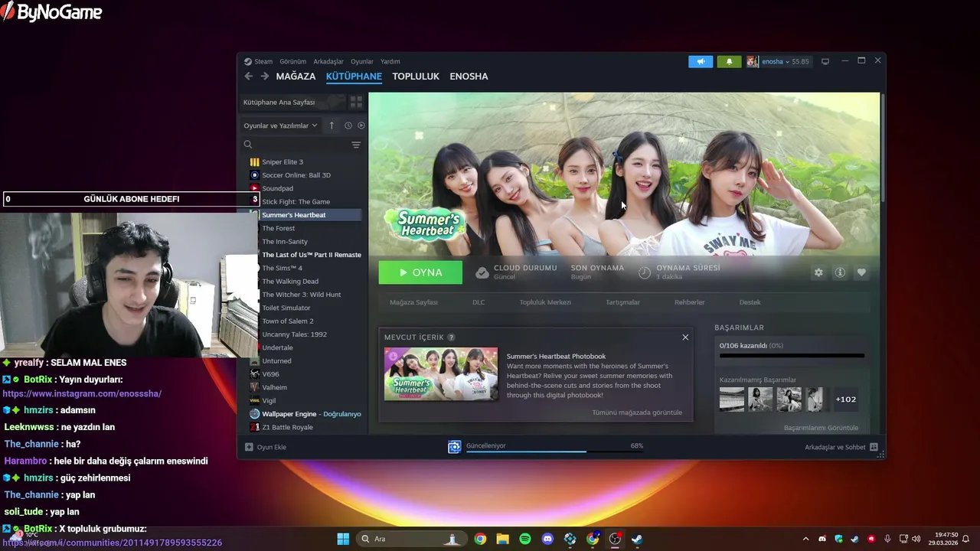
Task: Click the Windows Start button
Action: click(343, 539)
